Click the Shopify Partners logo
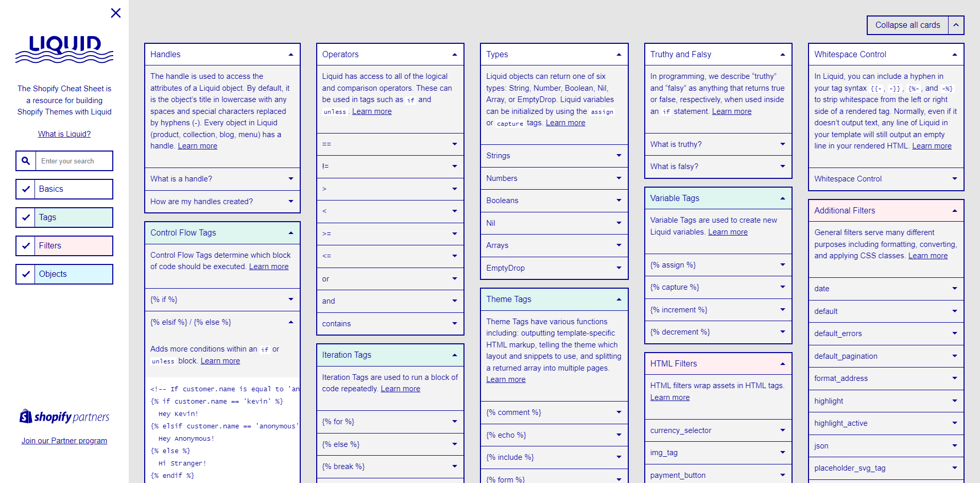The width and height of the screenshot is (980, 483). pos(64,417)
